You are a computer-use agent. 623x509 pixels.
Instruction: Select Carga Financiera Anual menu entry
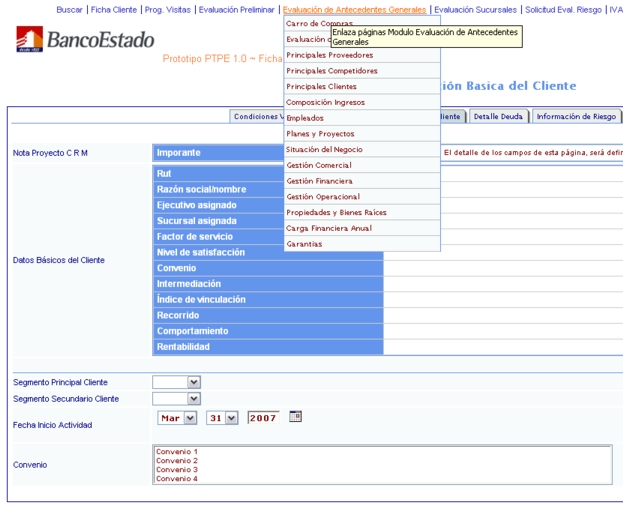click(x=328, y=228)
